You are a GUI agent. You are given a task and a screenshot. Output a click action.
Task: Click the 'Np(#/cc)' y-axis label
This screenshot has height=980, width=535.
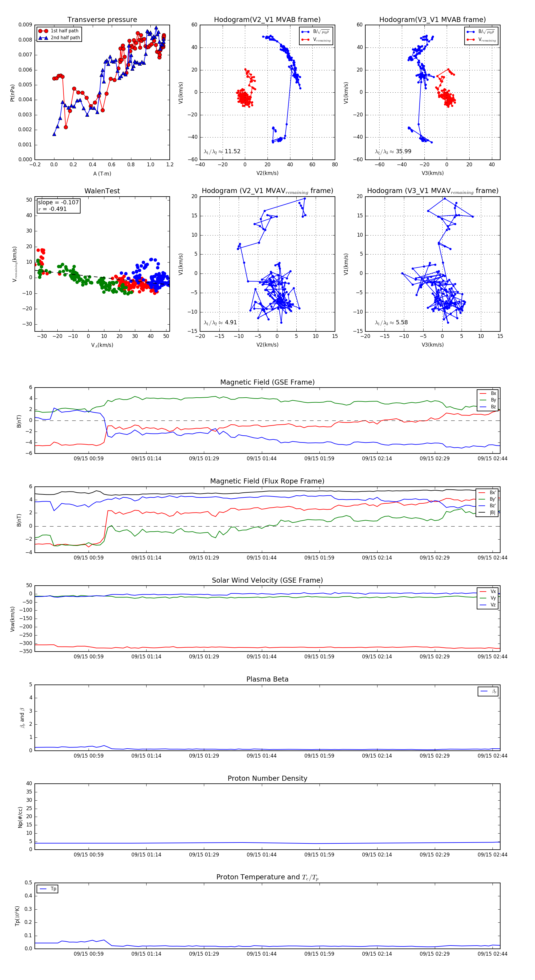[x=21, y=817]
